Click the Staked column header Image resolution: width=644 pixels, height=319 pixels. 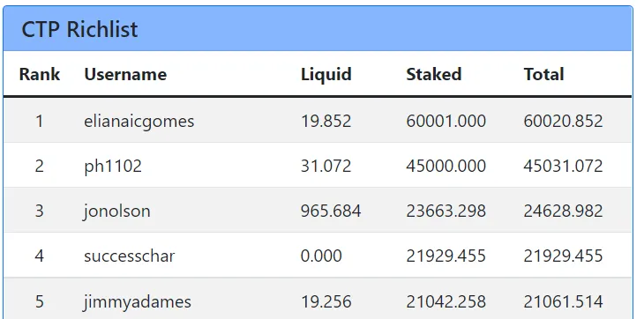click(x=434, y=74)
